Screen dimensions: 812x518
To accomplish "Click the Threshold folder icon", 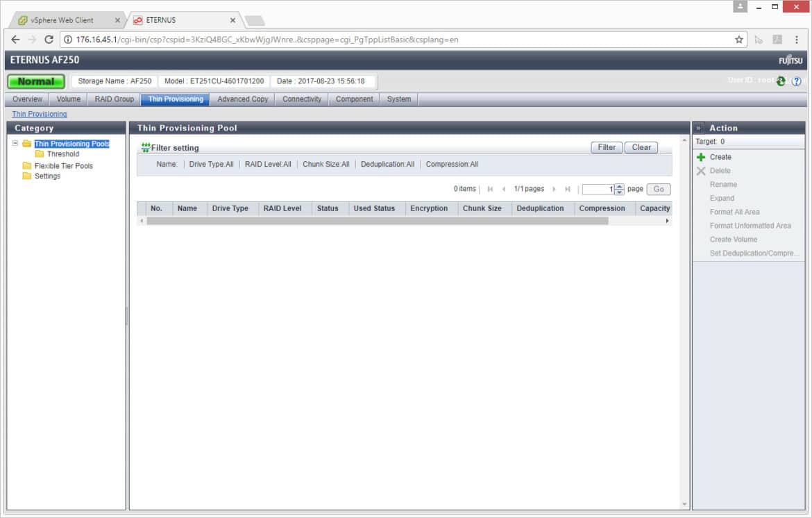I will click(x=40, y=154).
